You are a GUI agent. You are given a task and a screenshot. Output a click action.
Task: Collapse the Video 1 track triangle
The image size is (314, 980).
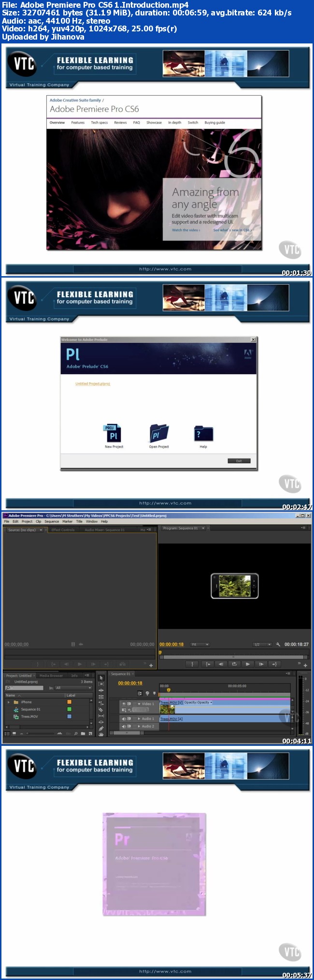click(139, 704)
